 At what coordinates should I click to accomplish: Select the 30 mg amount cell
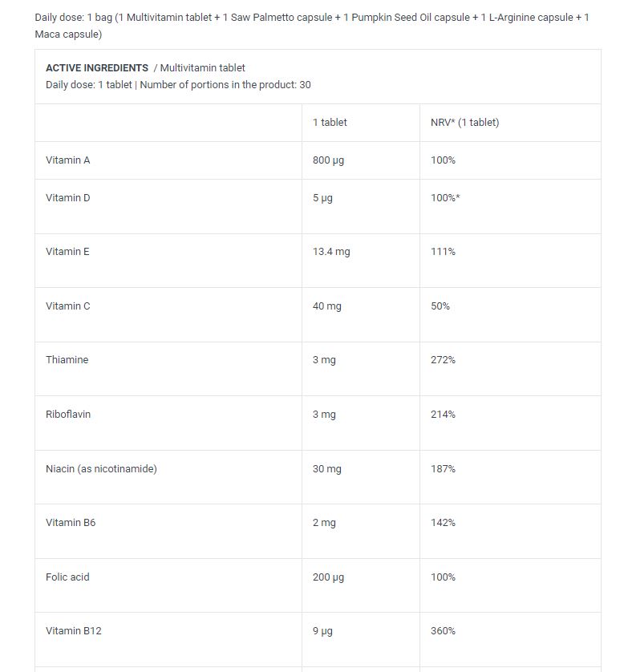(x=327, y=469)
